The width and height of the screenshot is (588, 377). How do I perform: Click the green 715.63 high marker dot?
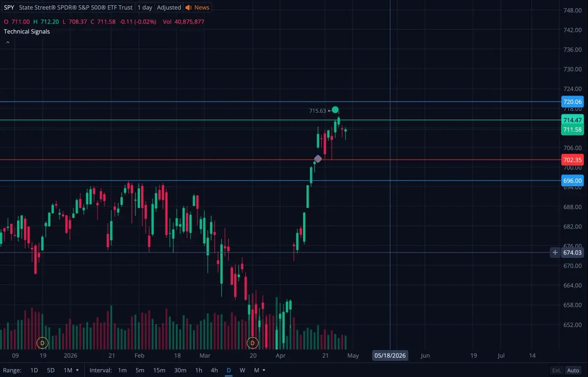[x=335, y=110]
